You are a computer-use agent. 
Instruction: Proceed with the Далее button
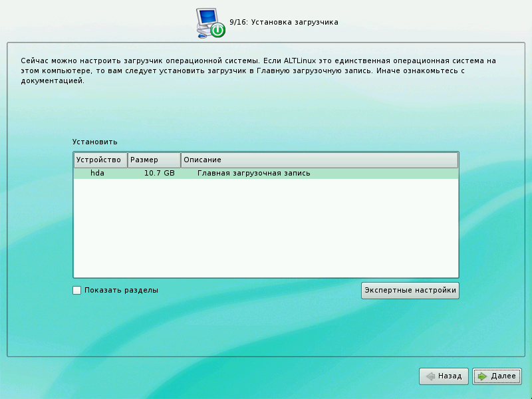tap(497, 376)
